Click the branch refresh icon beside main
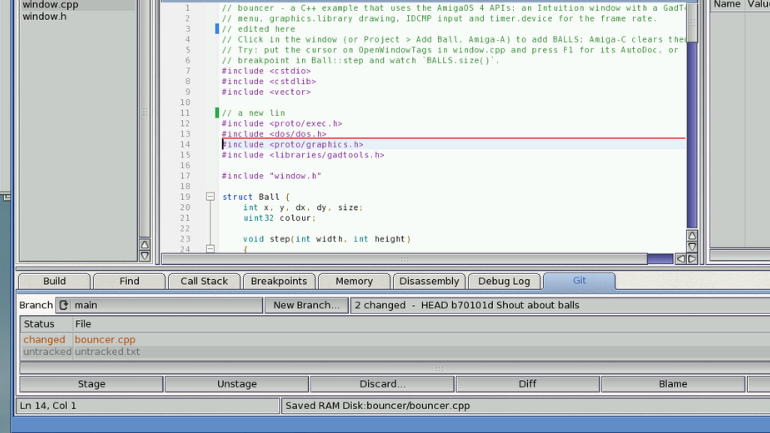 pyautogui.click(x=63, y=305)
